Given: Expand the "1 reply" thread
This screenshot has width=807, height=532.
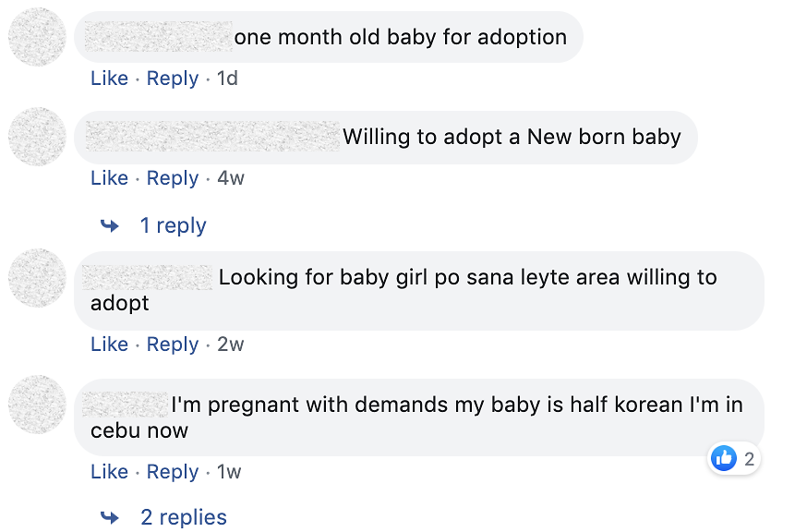Looking at the screenshot, I should tap(173, 225).
